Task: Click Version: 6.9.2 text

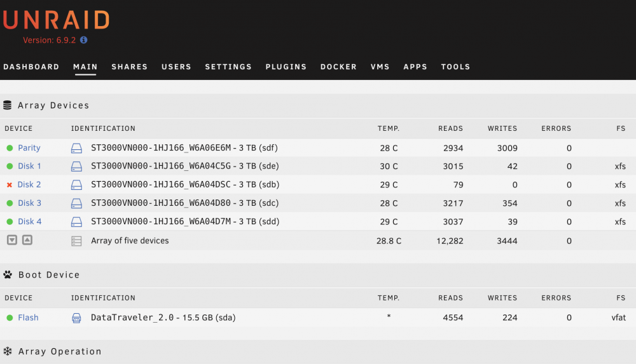Action: [x=49, y=40]
